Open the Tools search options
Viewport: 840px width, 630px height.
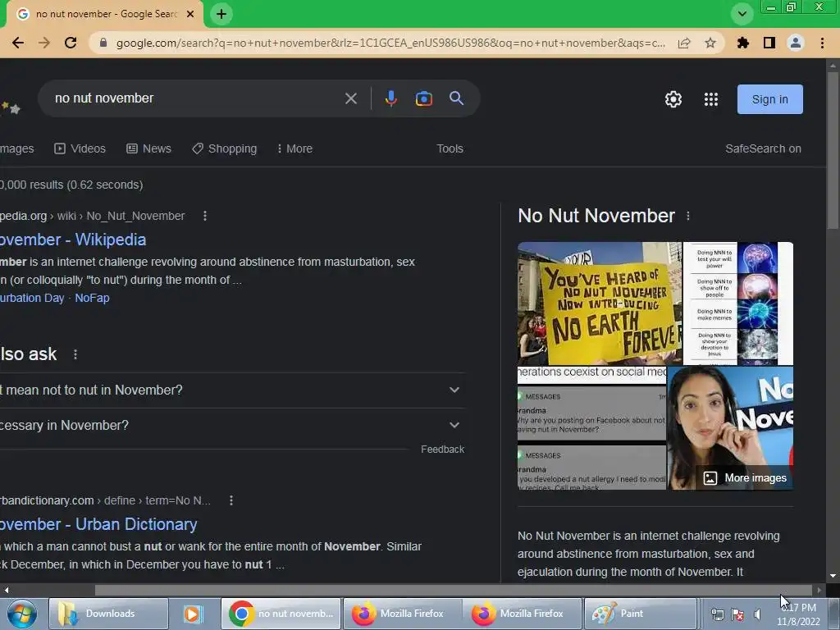450,148
